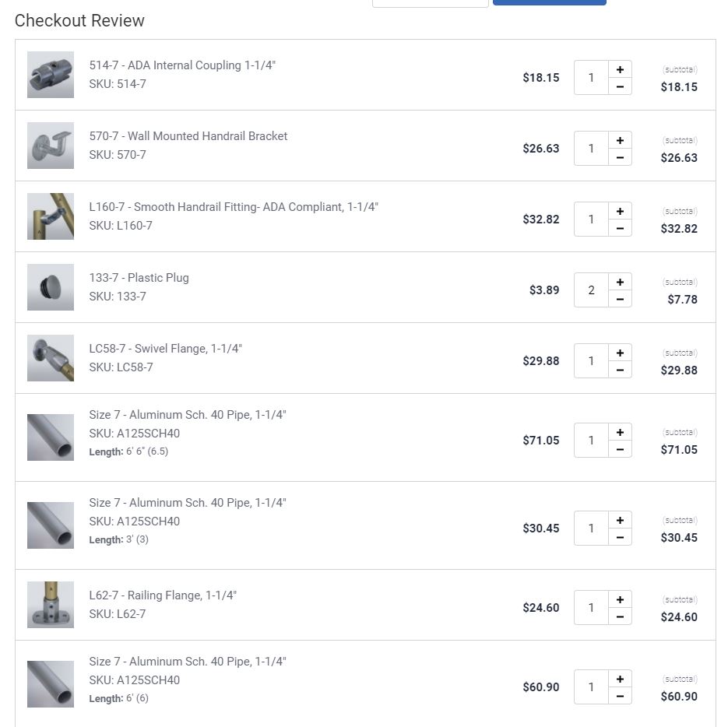Focus quantity field for Wall Mounted Handrail Bracket

point(591,149)
